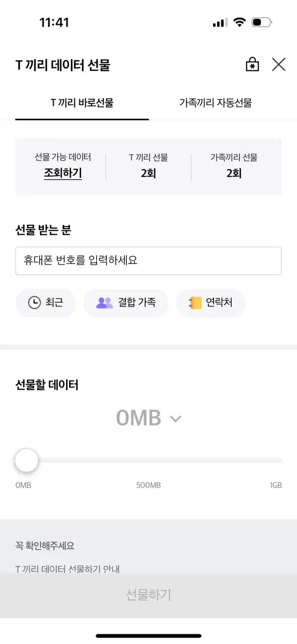Viewport: 297px width, 644px height.
Task: Click the data slider handle
Action: click(26, 460)
